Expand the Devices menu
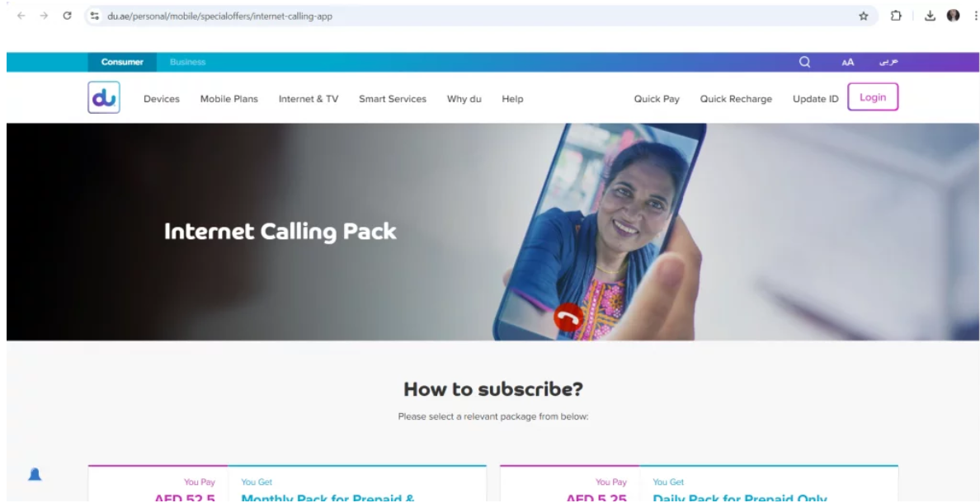The image size is (980, 503). 162,99
